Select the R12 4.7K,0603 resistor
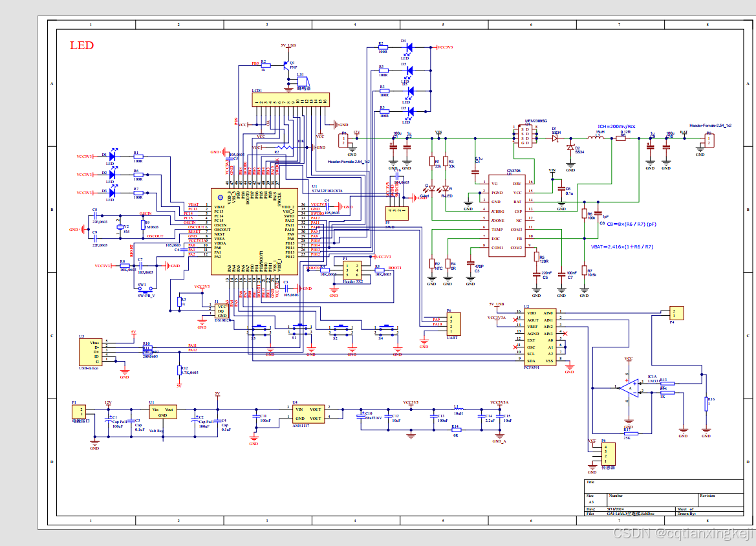This screenshot has height=546, width=756. coord(179,370)
